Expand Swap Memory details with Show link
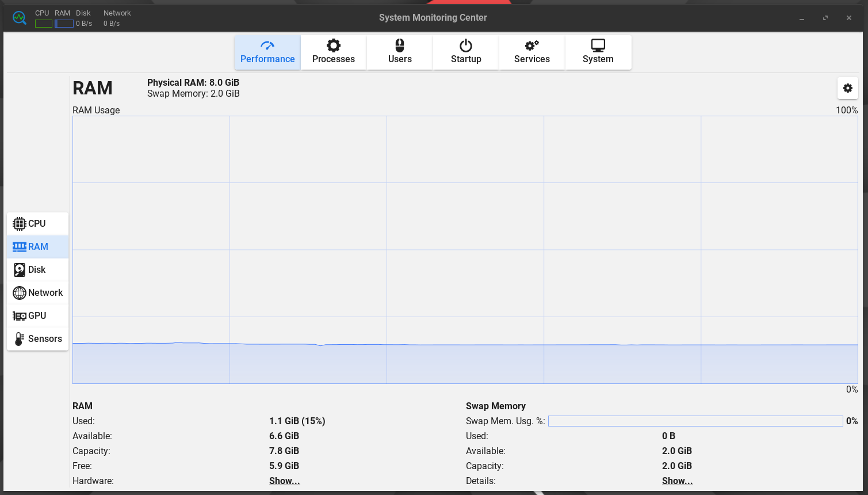 coord(676,481)
